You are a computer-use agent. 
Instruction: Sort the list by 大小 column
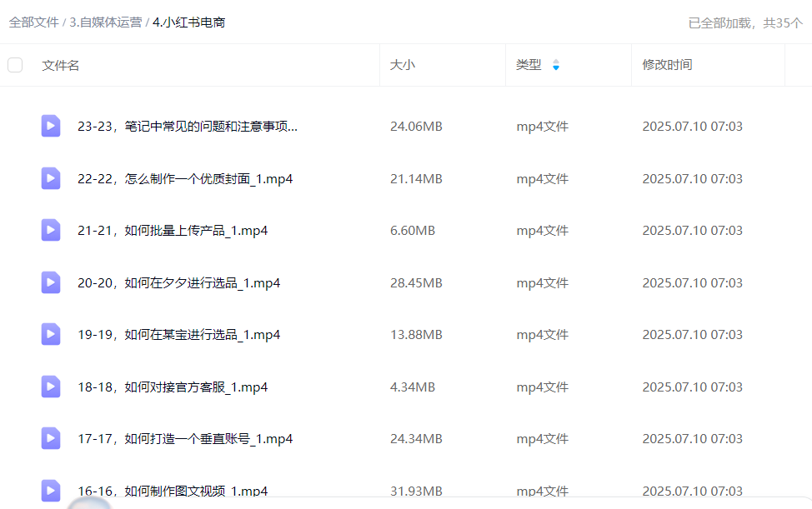(x=402, y=65)
